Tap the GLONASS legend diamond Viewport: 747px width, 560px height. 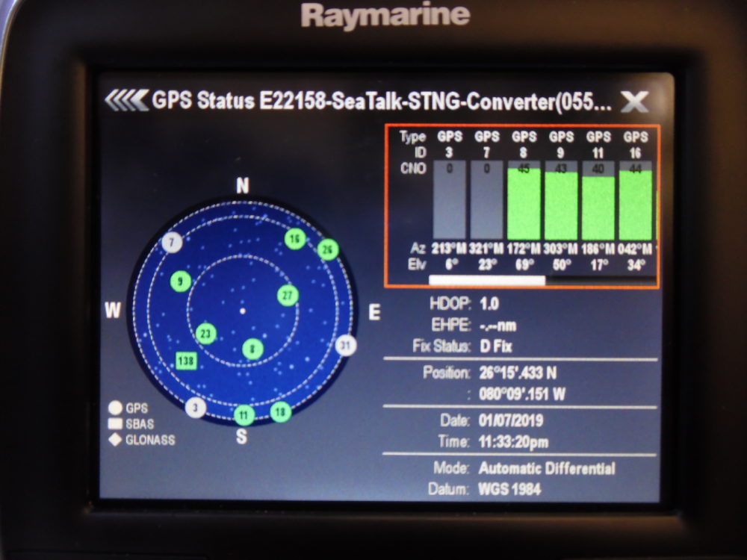[115, 440]
